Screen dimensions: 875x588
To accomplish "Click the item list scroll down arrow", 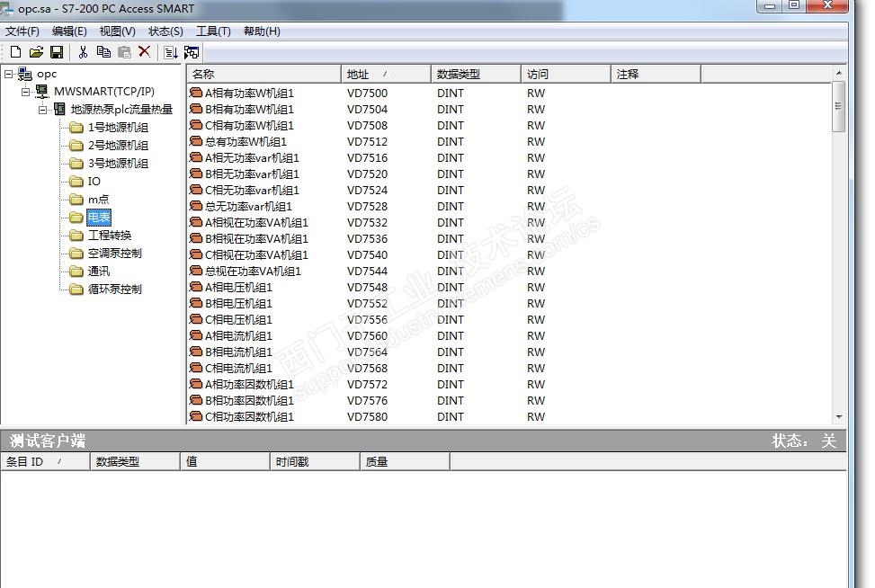I will [x=839, y=417].
